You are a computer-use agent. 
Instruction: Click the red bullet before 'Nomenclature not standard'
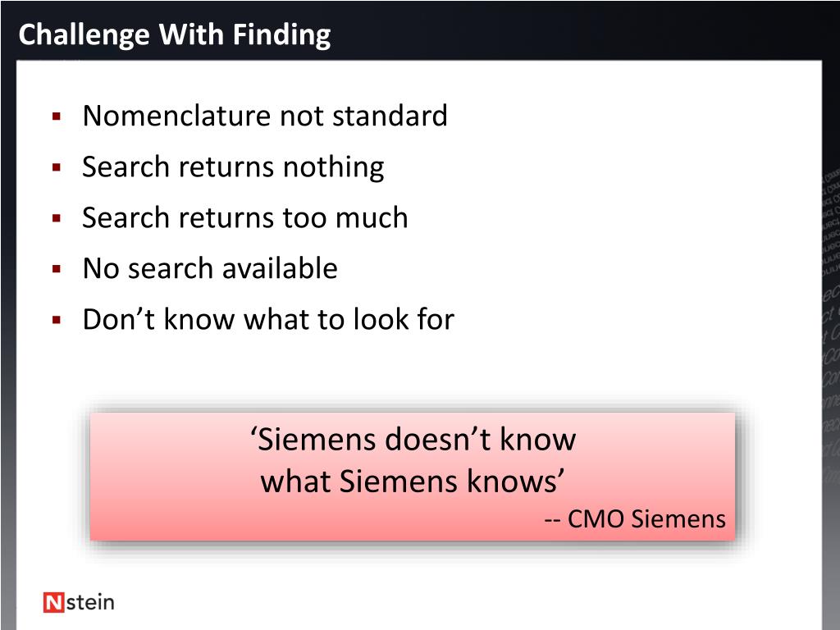(57, 116)
